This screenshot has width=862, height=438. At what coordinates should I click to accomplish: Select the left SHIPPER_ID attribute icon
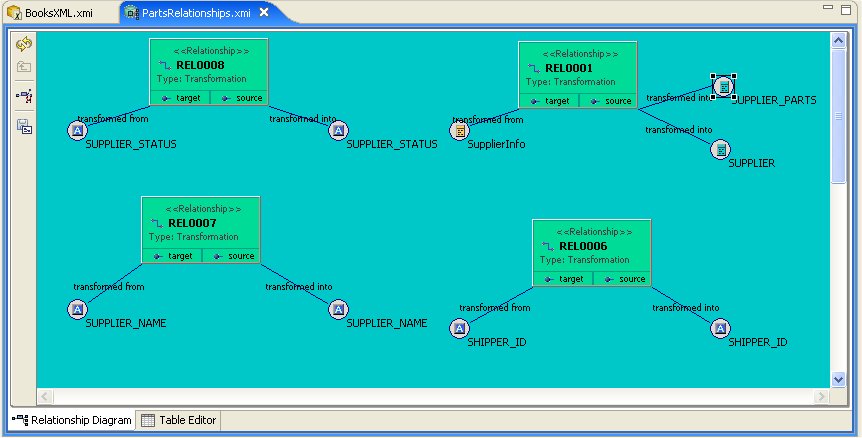point(459,328)
